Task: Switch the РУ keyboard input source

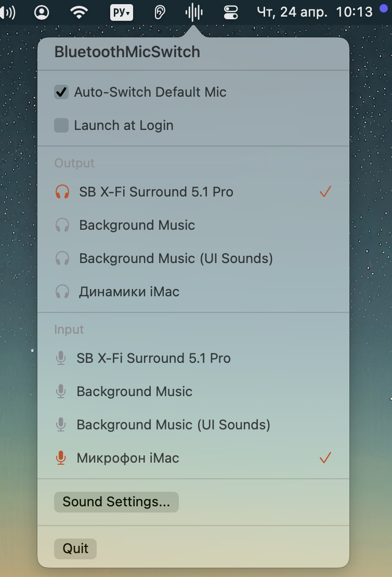Action: tap(122, 12)
